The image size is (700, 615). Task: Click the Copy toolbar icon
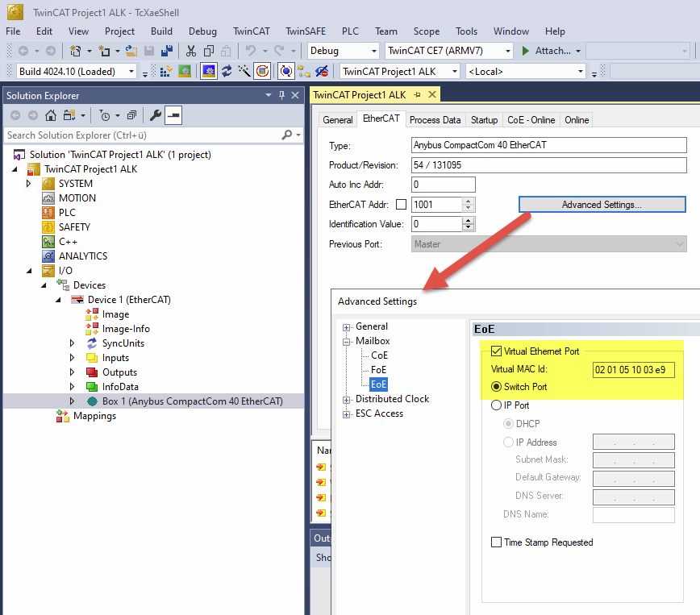pyautogui.click(x=209, y=51)
